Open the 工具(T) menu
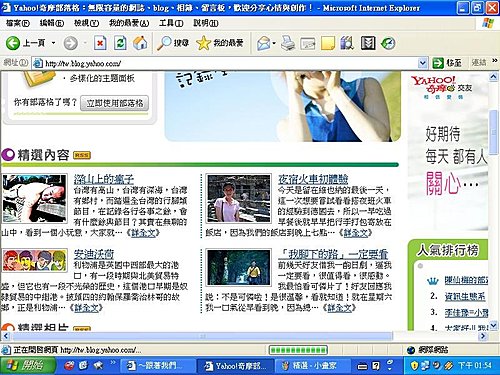Image resolution: width=500 pixels, height=375 pixels. 171,23
